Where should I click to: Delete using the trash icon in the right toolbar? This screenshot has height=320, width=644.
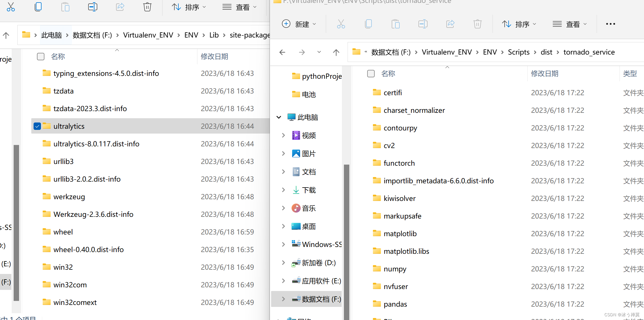[477, 24]
